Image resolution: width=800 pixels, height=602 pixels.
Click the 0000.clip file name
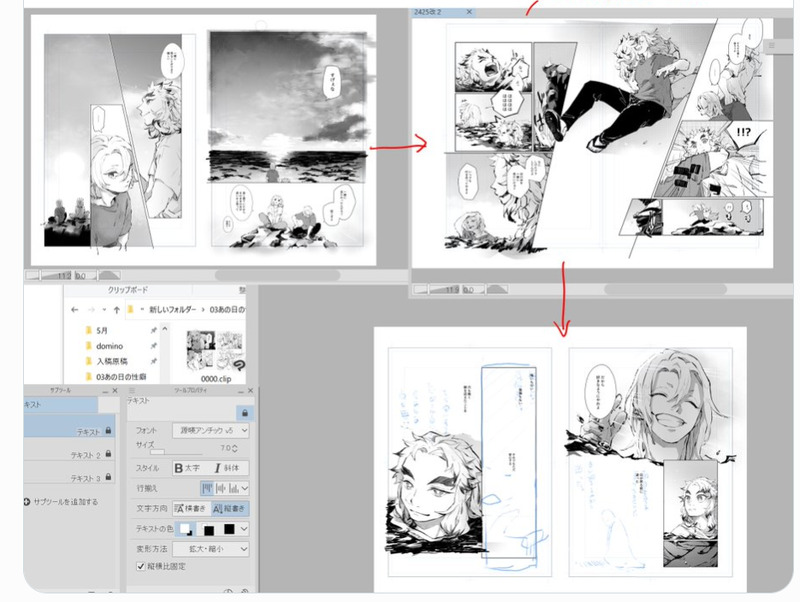click(216, 379)
